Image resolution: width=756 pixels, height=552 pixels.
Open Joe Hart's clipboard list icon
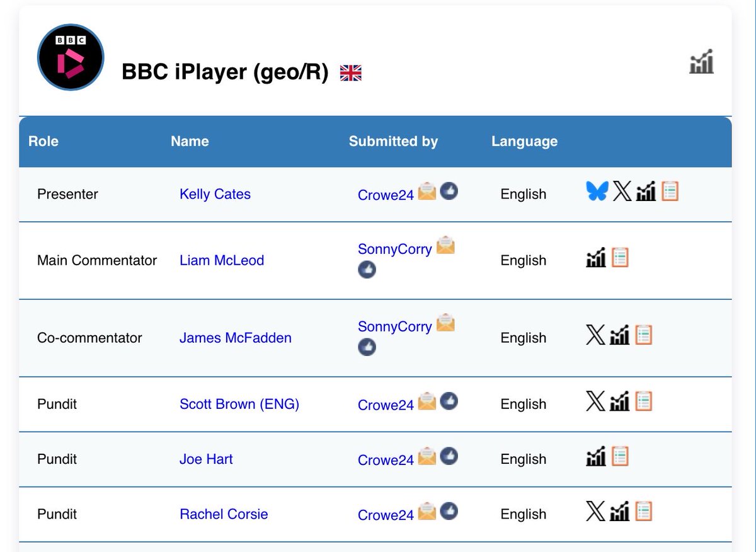point(621,456)
